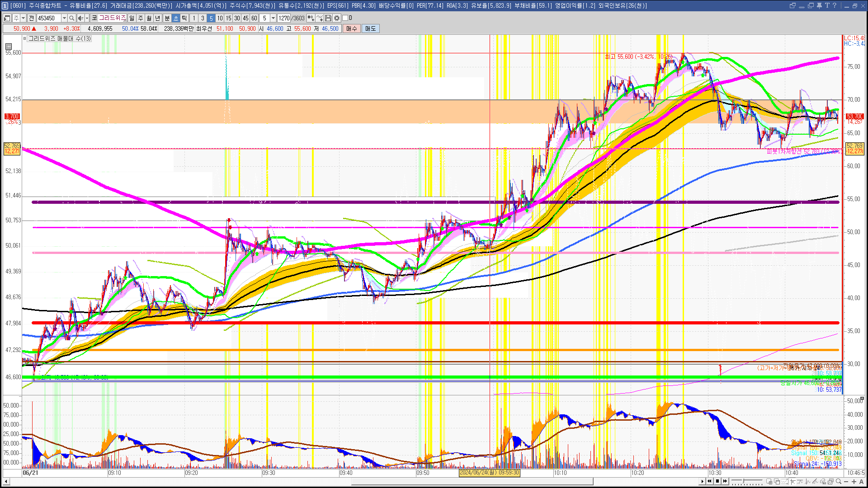Click the minus zoom-out icon at bottom

[846, 482]
